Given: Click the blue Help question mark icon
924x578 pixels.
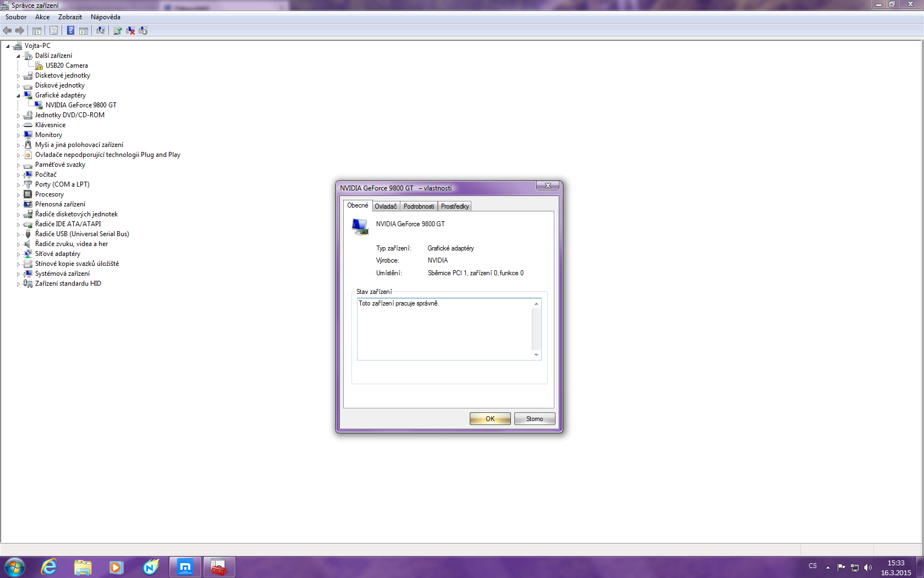Looking at the screenshot, I should pos(70,30).
